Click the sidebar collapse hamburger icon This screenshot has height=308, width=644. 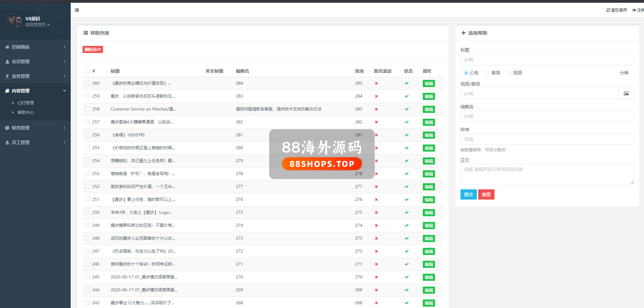pyautogui.click(x=77, y=10)
